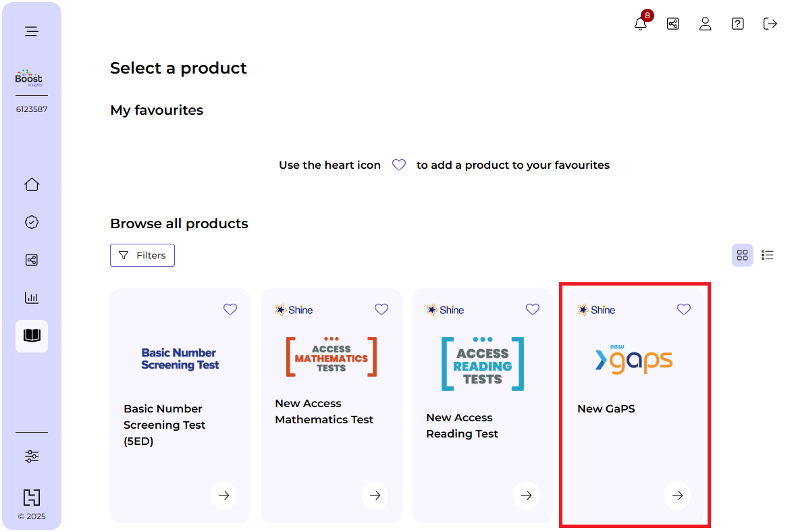Select the book products sidebar icon

32,336
